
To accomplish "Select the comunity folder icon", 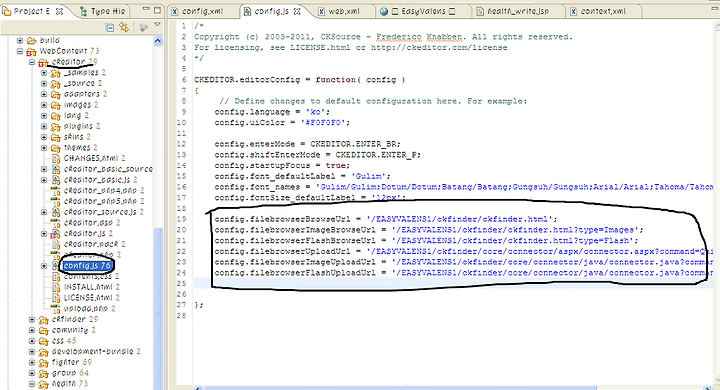I will (44, 330).
